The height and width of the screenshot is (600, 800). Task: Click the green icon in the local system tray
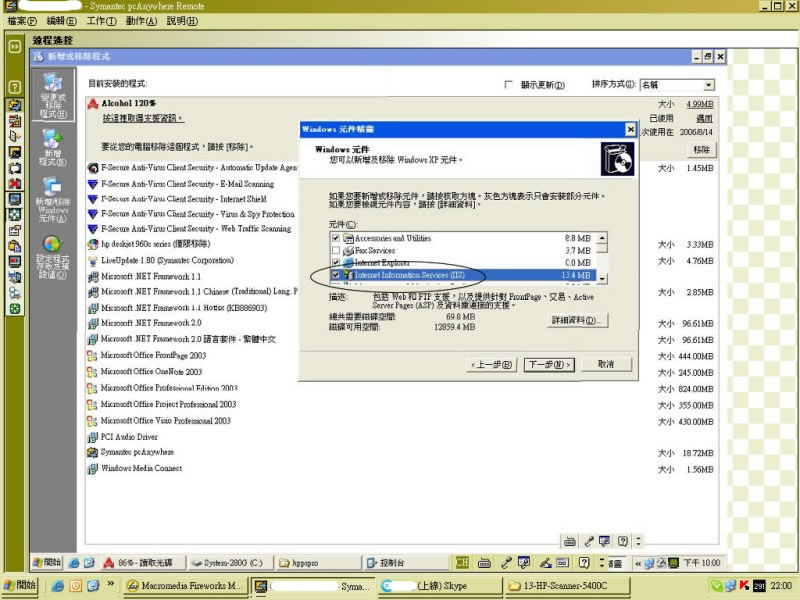click(x=717, y=586)
